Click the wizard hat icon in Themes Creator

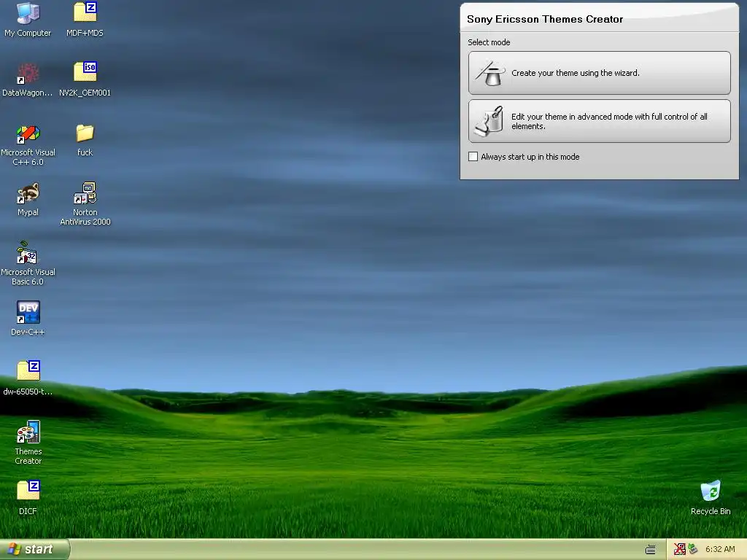490,73
